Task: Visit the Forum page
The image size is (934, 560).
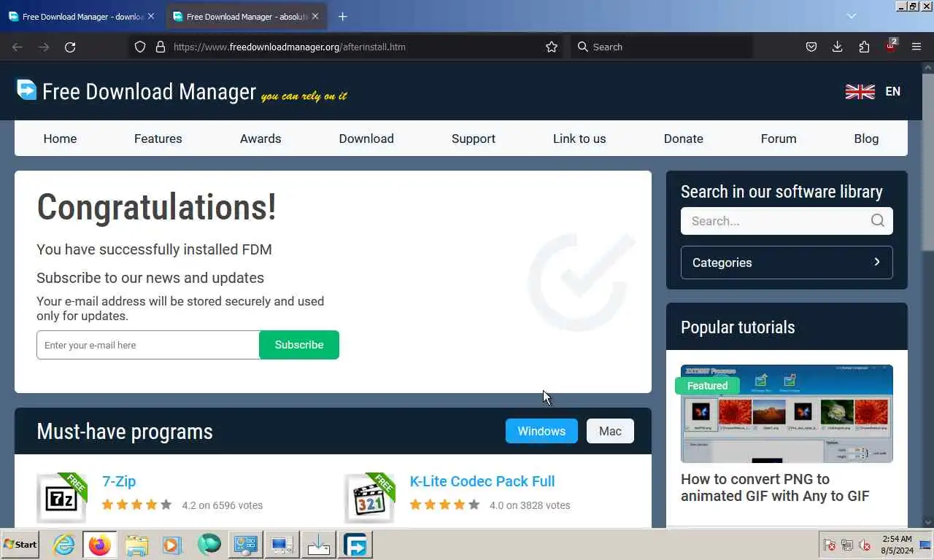Action: pyautogui.click(x=779, y=139)
